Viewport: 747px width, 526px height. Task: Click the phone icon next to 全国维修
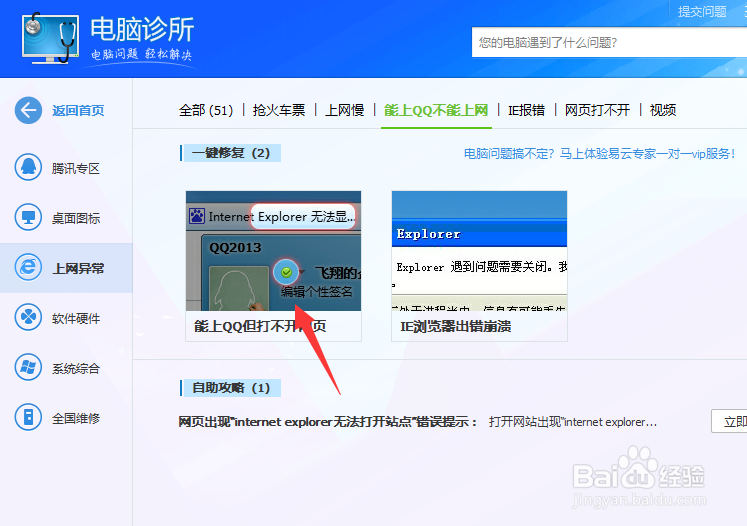tap(28, 417)
